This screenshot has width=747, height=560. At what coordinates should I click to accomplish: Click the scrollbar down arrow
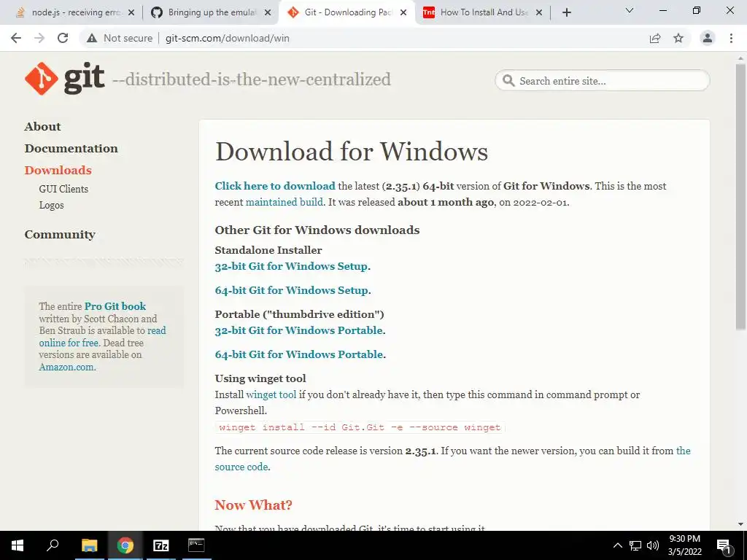coord(740,524)
